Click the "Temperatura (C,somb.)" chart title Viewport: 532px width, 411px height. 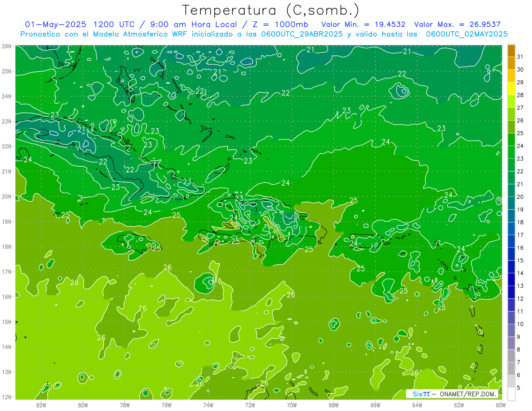coord(271,10)
